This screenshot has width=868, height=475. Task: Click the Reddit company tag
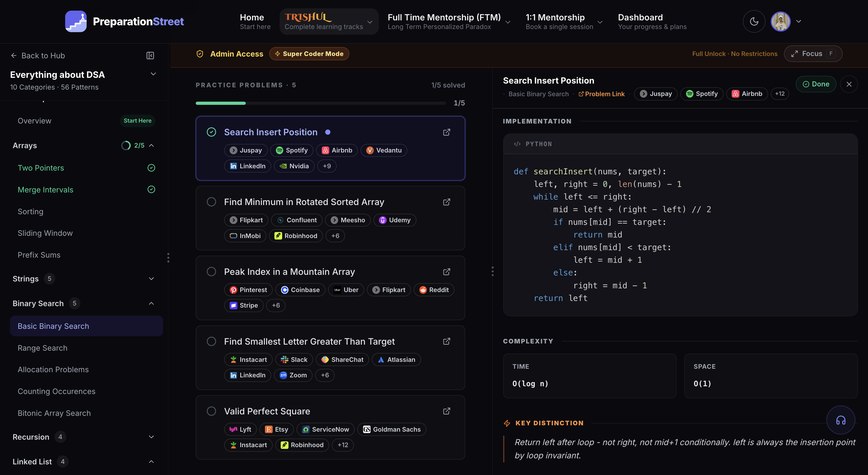(434, 290)
